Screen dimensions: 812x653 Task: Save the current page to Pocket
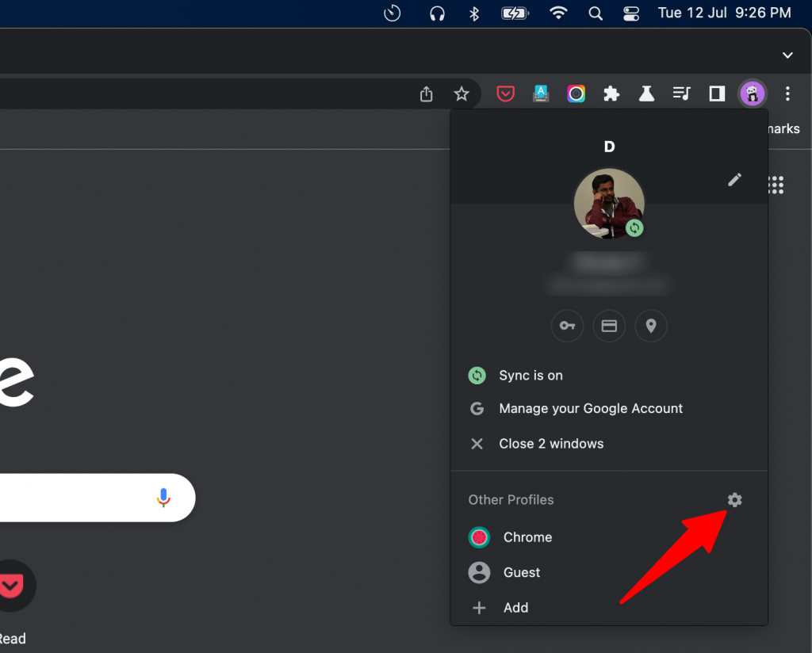point(505,93)
